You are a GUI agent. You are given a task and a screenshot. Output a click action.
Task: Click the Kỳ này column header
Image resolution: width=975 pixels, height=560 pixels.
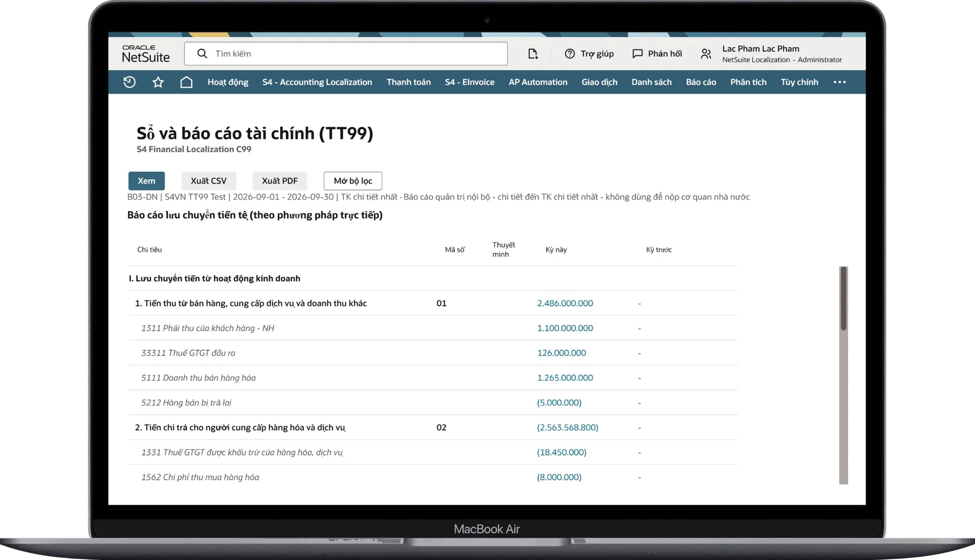556,250
